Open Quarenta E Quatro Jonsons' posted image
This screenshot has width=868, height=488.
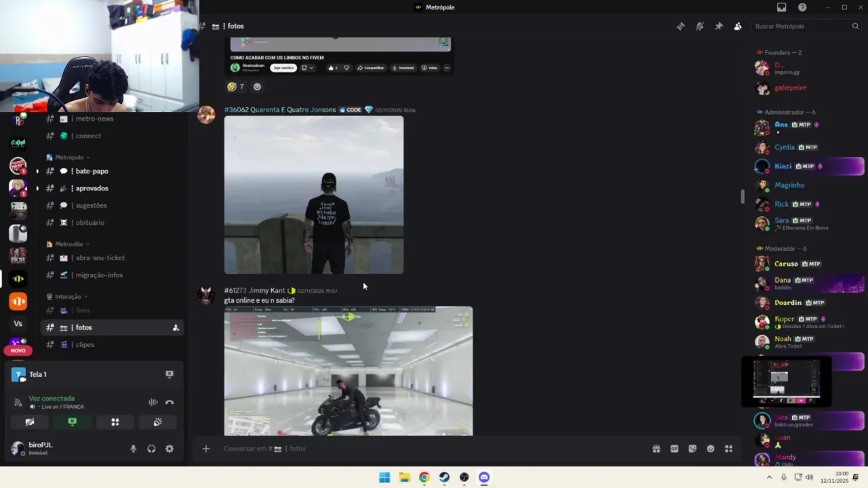coord(314,195)
